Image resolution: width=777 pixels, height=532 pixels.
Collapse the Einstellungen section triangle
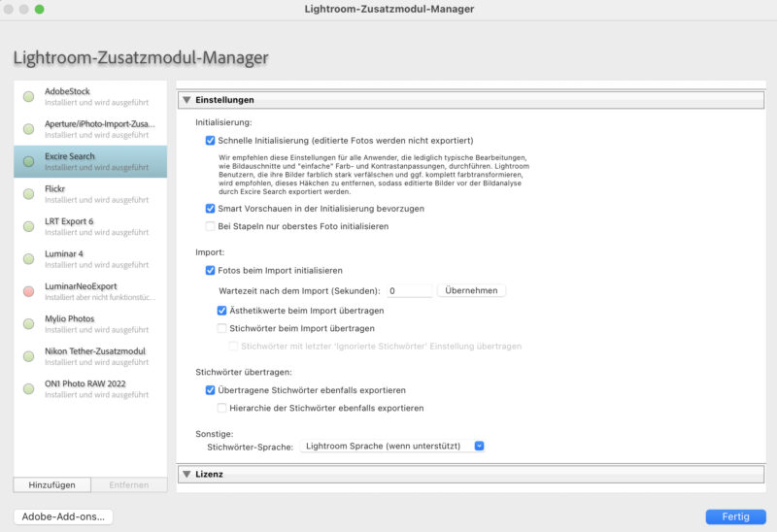(186, 100)
